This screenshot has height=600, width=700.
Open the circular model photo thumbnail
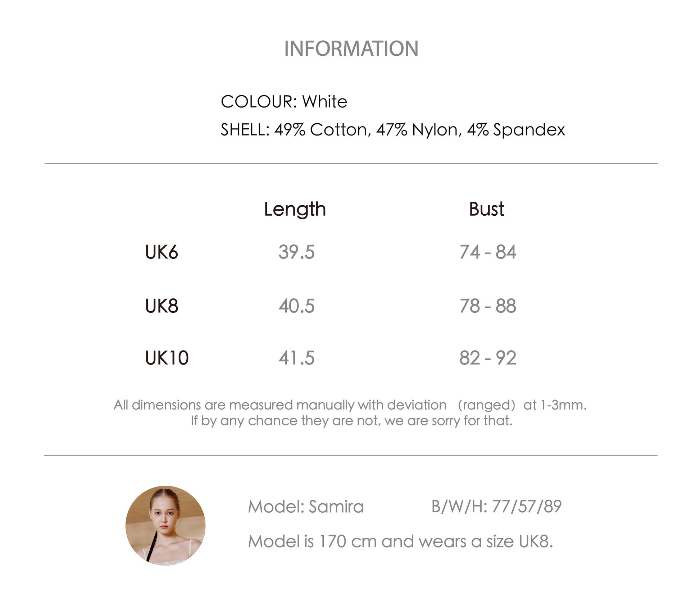coord(165,526)
